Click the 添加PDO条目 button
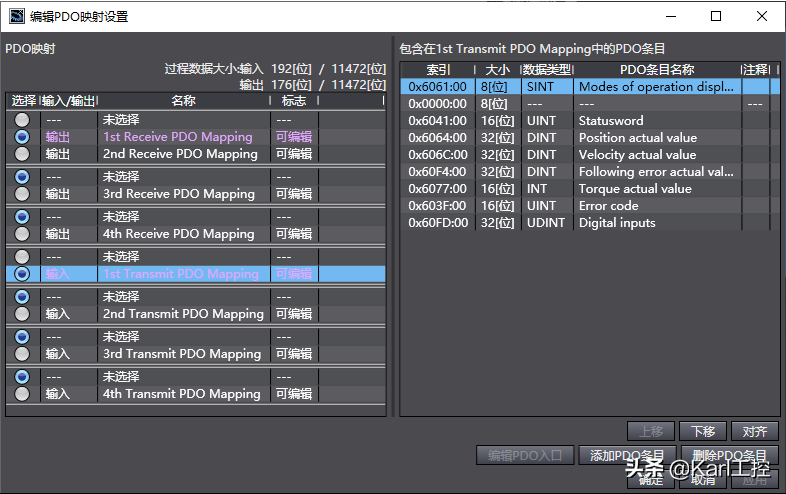This screenshot has height=494, width=786. point(627,455)
